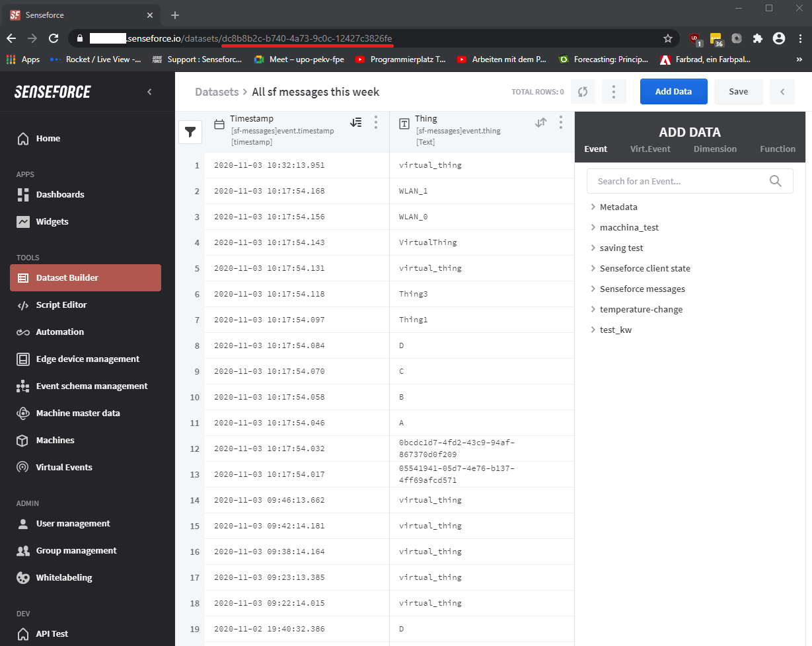The width and height of the screenshot is (812, 646).
Task: Sort by the Thing column
Action: (x=541, y=122)
